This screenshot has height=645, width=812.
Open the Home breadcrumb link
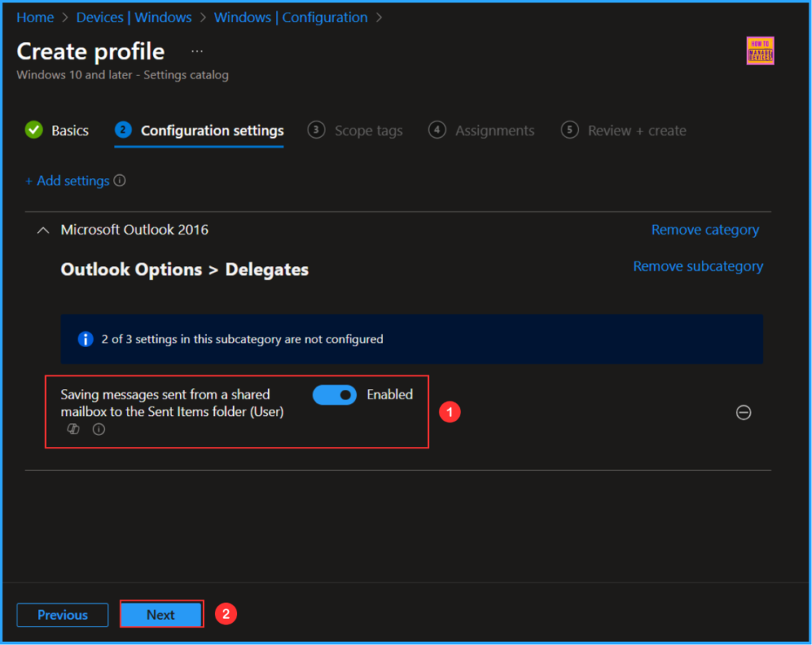tap(35, 17)
